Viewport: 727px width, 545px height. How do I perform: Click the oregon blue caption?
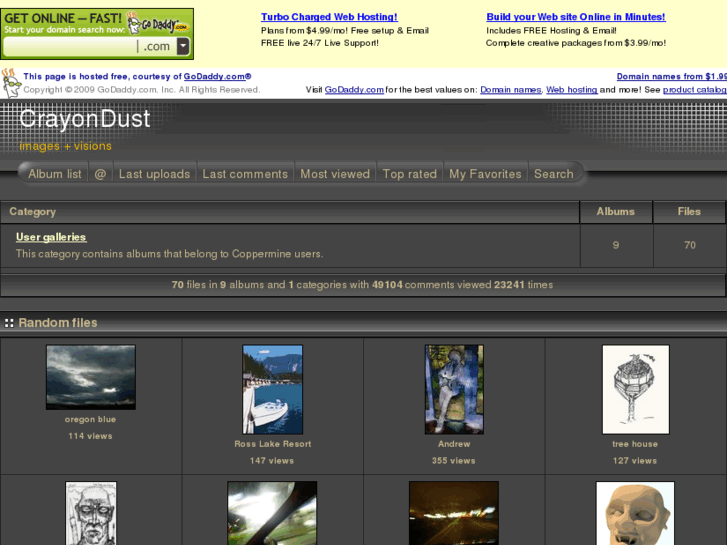[90, 419]
